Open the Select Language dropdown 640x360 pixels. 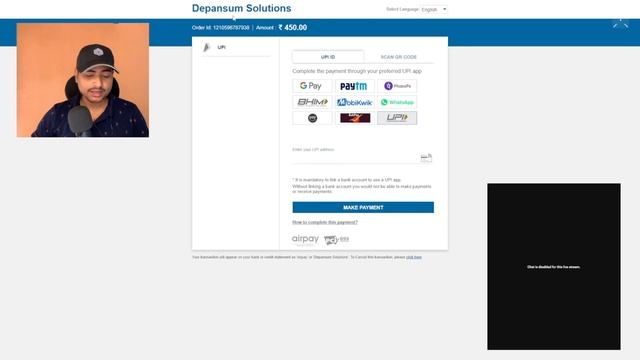434,9
